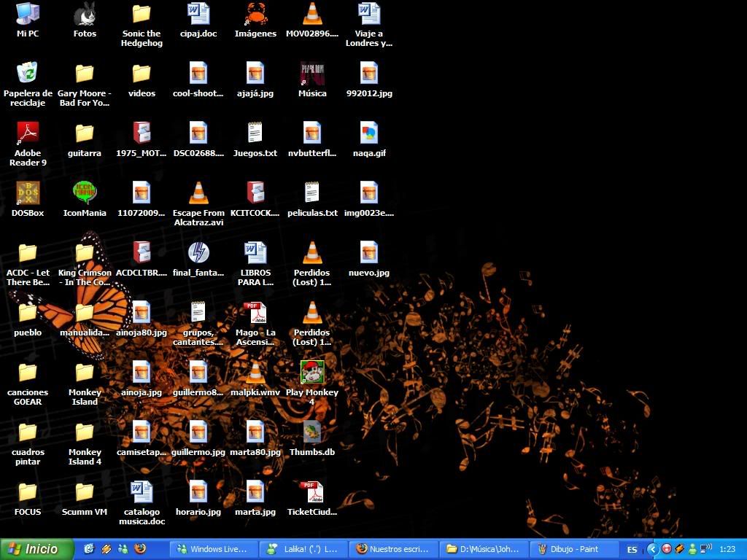The image size is (747, 560).
Task: Select the Thumbs.db file icon
Action: (312, 432)
